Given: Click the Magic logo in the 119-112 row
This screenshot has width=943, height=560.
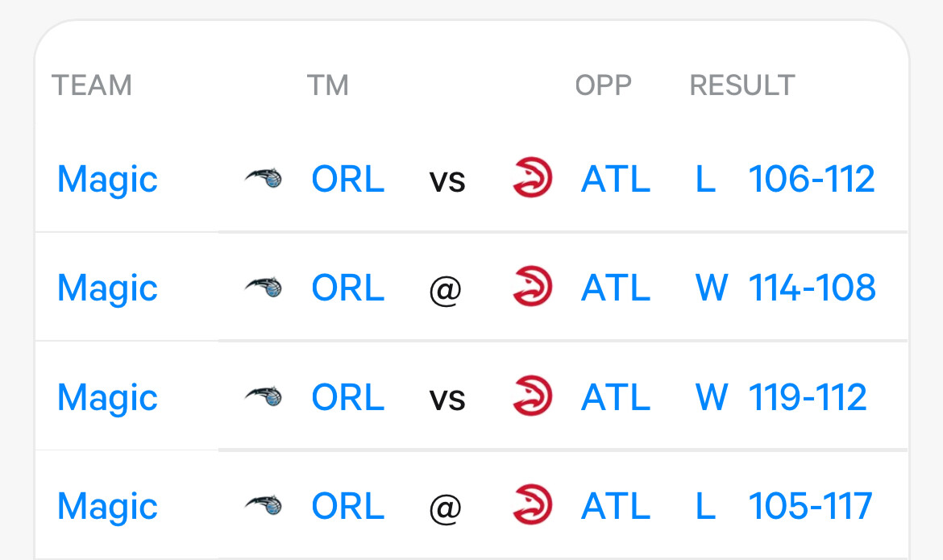Looking at the screenshot, I should coord(264,396).
